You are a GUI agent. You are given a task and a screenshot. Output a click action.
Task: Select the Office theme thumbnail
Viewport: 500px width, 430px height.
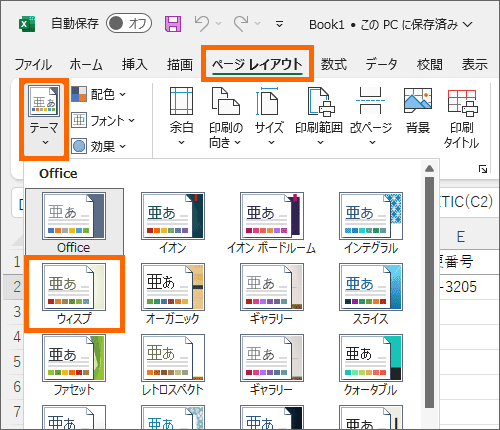(x=74, y=222)
